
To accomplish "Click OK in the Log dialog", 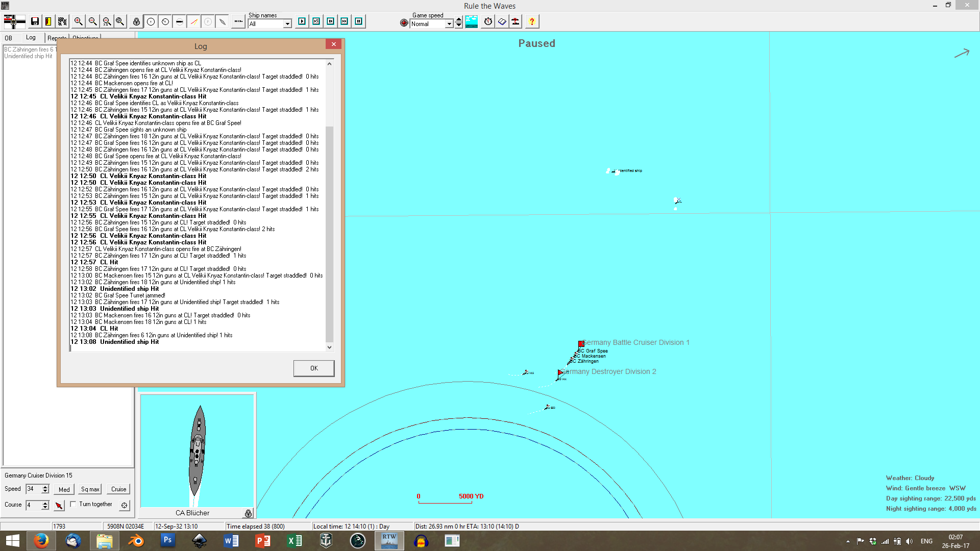I will tap(313, 368).
